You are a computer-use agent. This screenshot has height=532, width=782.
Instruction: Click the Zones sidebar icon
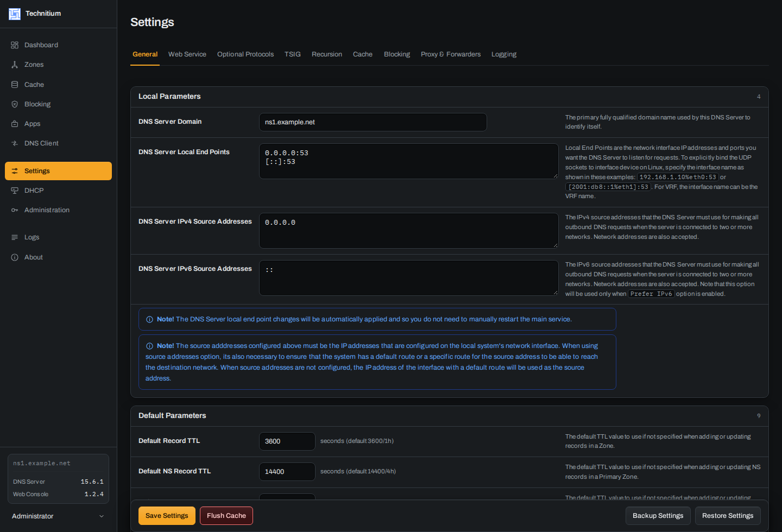[15, 65]
